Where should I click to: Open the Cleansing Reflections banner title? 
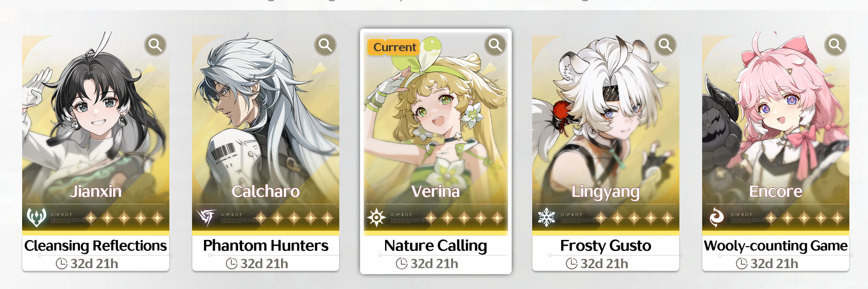click(x=96, y=246)
